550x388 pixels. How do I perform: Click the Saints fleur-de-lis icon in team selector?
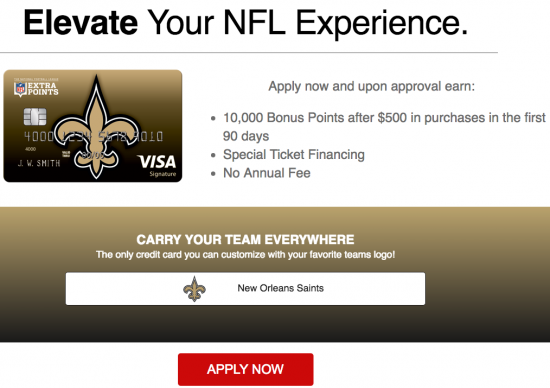(x=195, y=289)
